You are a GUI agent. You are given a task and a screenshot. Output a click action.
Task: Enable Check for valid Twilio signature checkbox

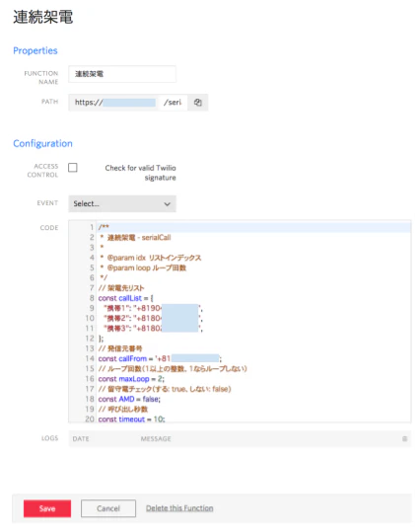pyautogui.click(x=73, y=168)
